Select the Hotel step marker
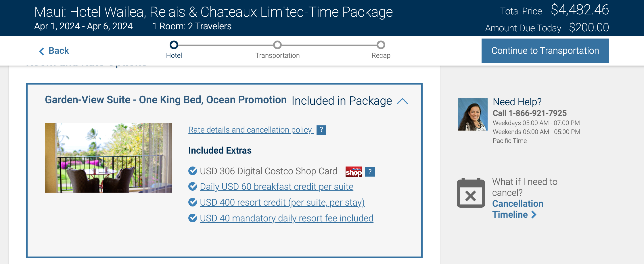Viewport: 644px width, 264px height. [x=174, y=45]
